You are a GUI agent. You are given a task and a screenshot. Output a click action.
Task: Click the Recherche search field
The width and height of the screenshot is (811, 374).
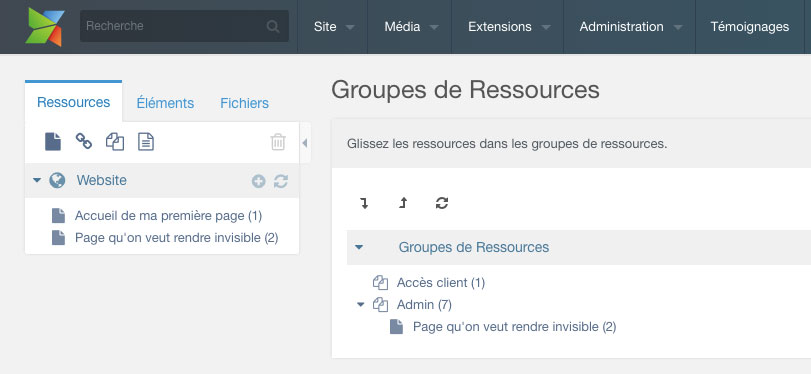point(184,26)
